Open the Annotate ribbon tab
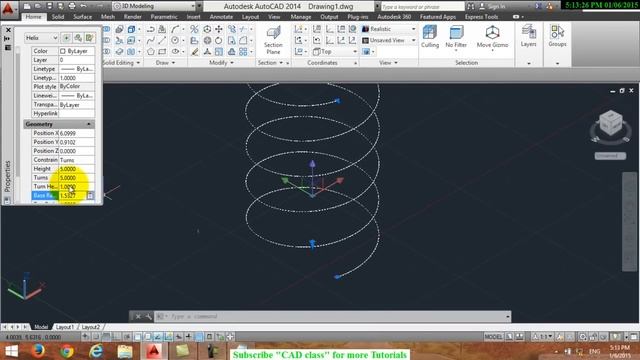The height and width of the screenshot is (360, 640). [221, 17]
